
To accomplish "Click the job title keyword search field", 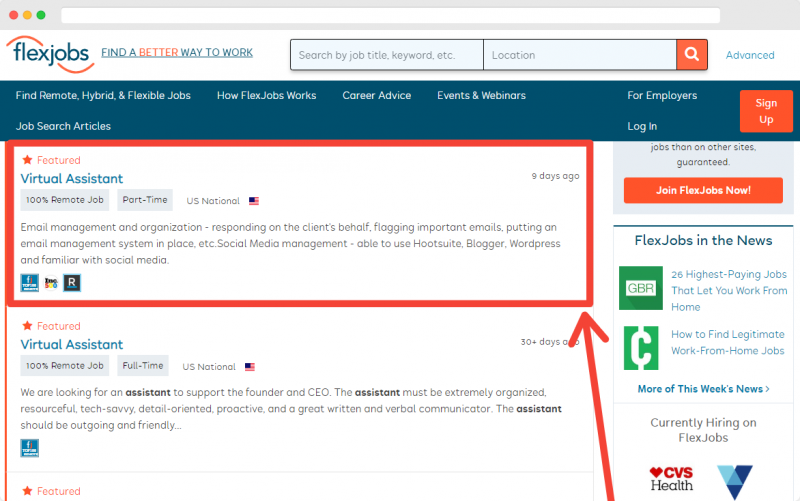I will [387, 55].
